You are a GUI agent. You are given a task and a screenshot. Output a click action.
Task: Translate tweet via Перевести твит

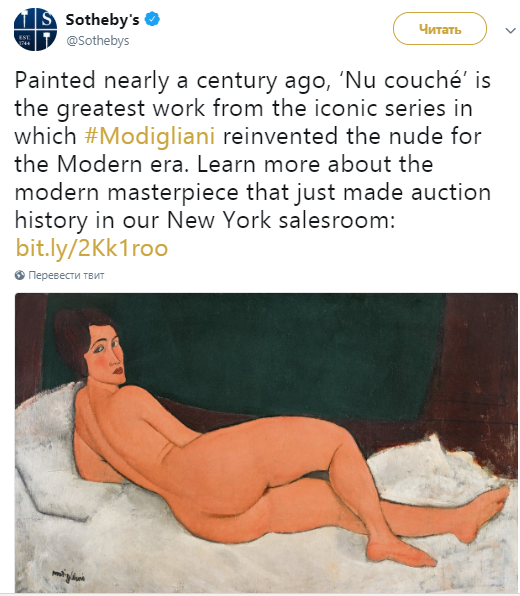[66, 275]
